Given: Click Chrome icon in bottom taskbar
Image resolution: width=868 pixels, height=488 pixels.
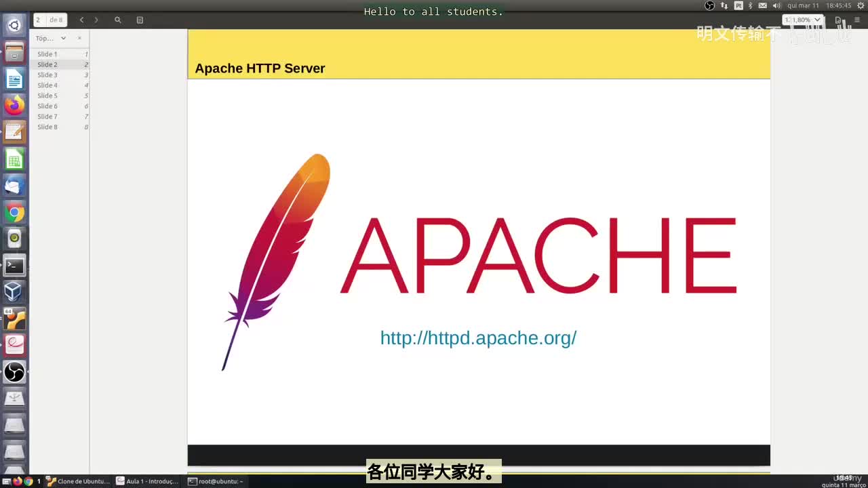Looking at the screenshot, I should click(28, 481).
